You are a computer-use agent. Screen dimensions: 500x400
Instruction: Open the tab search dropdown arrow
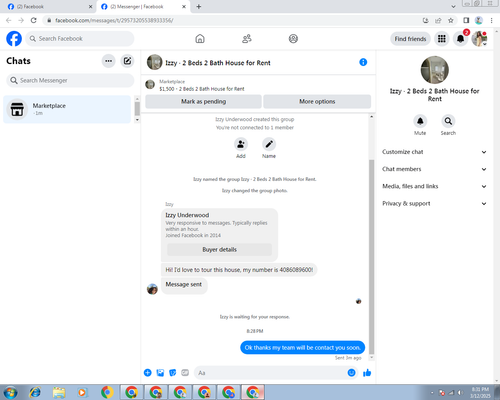click(x=453, y=6)
